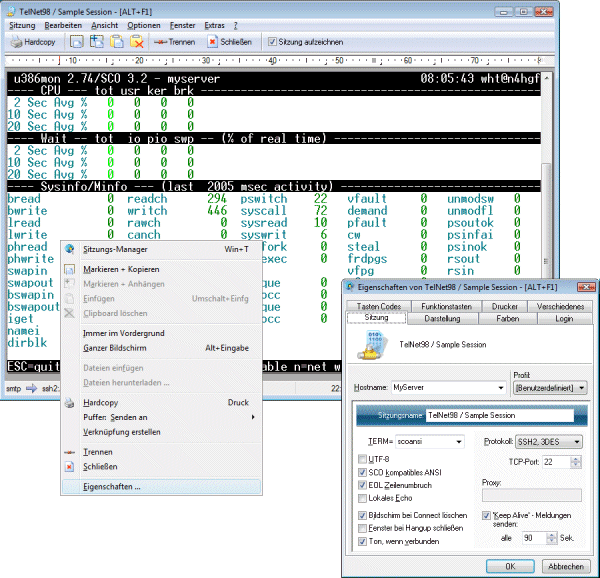The width and height of the screenshot is (600, 578).
Task: Select Immer im Vordergrund menu entry
Action: (161, 333)
